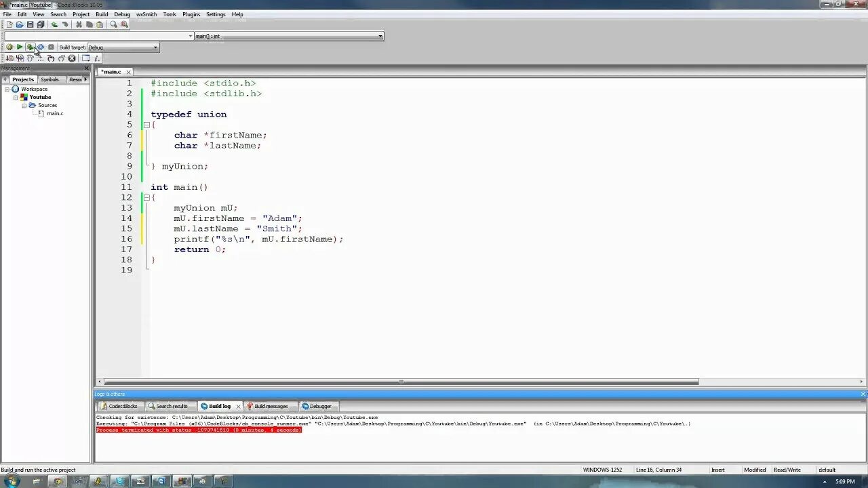Open the Build menu
868x488 pixels.
[102, 14]
